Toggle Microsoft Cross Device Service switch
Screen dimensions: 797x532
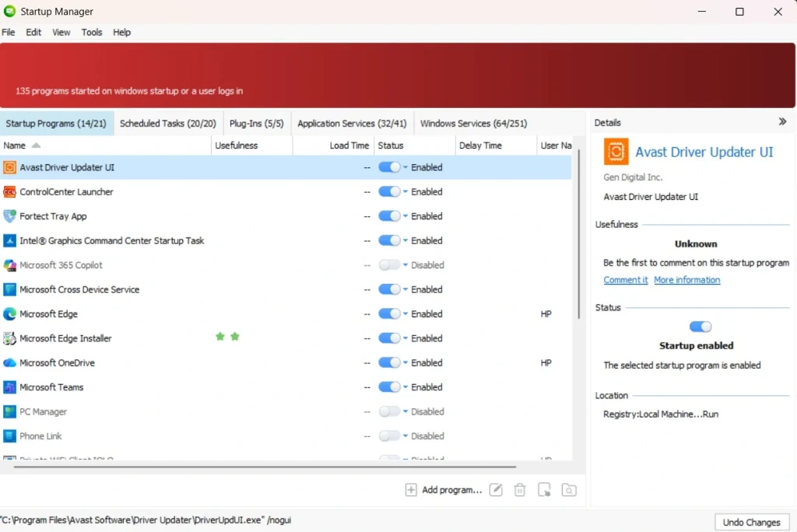[389, 289]
